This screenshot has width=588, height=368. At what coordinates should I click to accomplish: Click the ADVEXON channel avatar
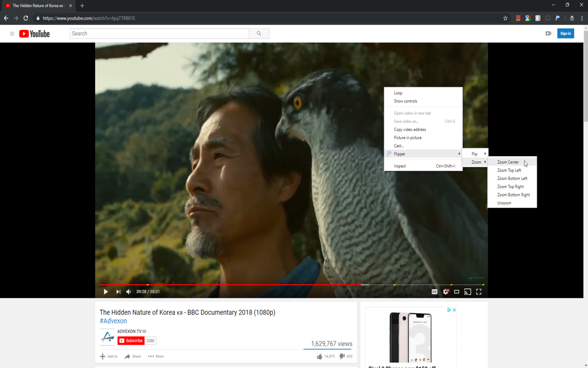coord(107,337)
